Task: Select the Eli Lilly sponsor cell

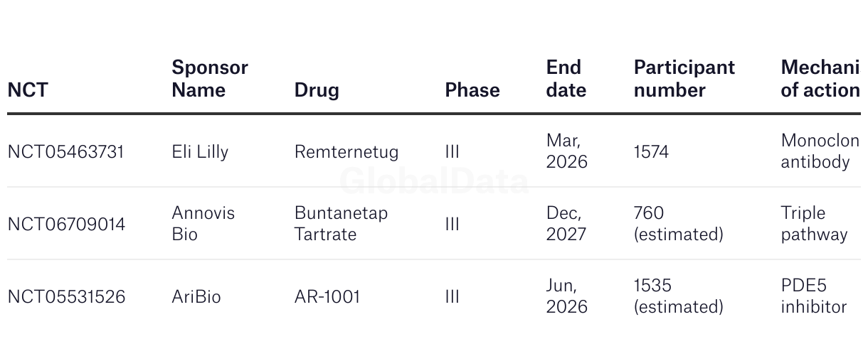Action: point(200,152)
